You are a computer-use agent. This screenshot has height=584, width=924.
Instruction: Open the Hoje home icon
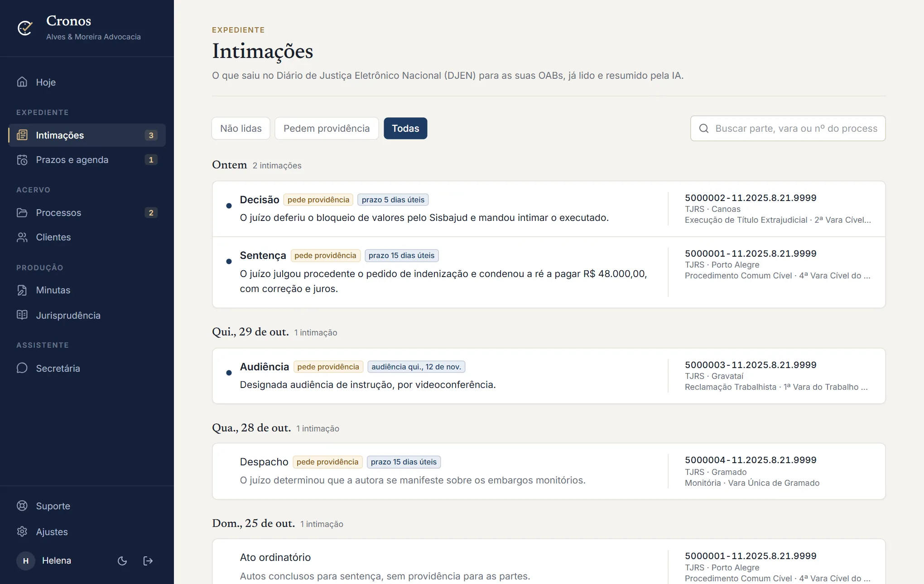tap(22, 82)
